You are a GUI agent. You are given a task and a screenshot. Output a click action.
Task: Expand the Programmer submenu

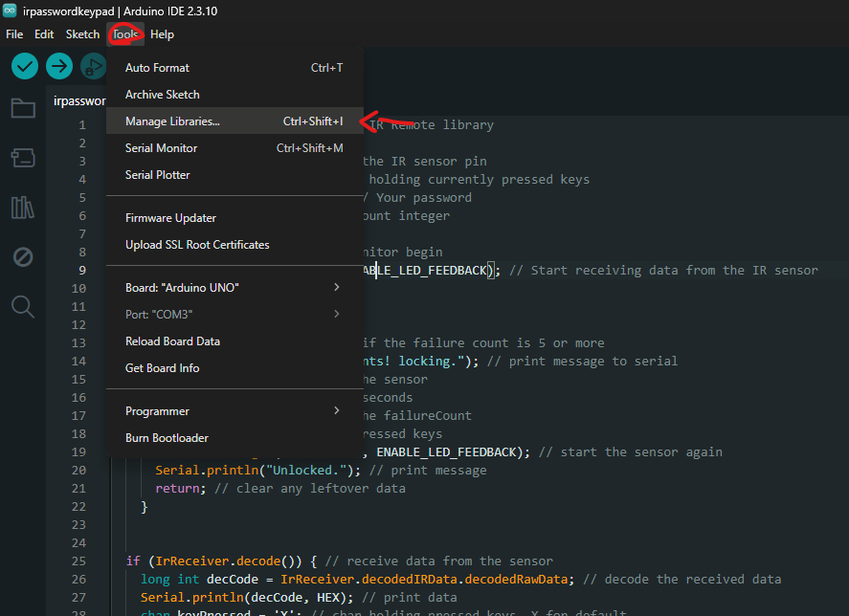[235, 411]
